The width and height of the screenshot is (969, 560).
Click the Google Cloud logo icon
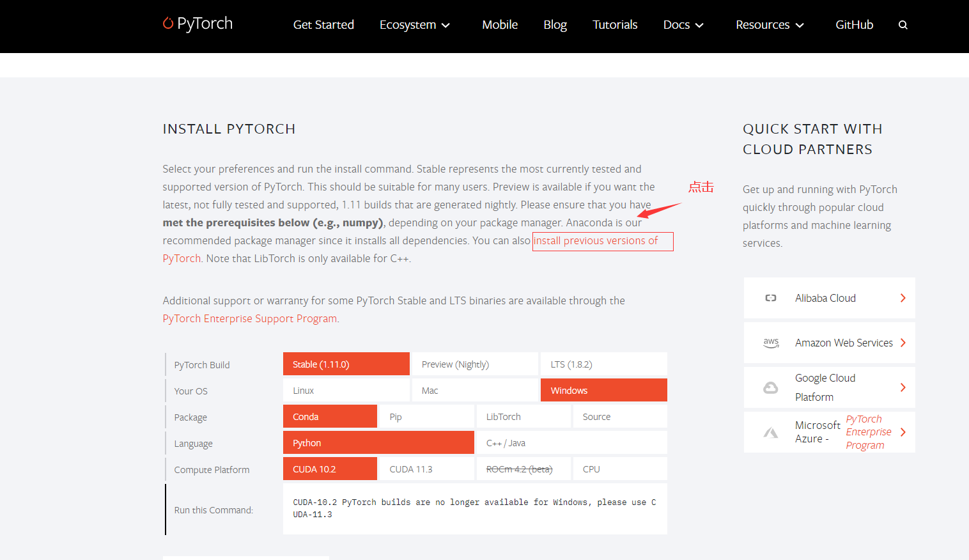(771, 387)
